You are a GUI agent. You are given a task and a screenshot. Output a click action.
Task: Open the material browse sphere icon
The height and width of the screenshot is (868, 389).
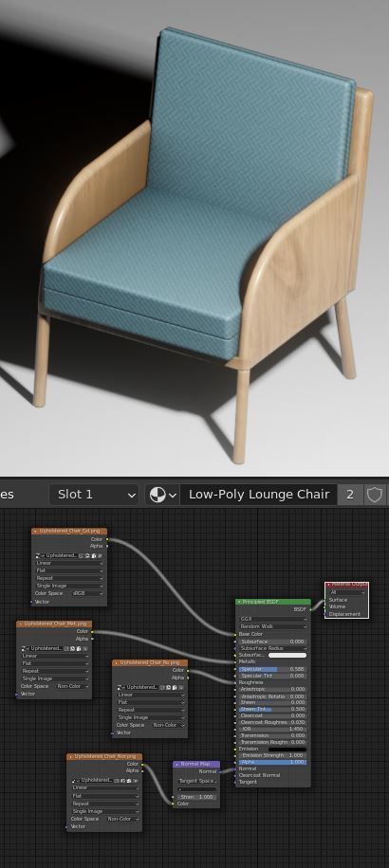click(x=162, y=495)
